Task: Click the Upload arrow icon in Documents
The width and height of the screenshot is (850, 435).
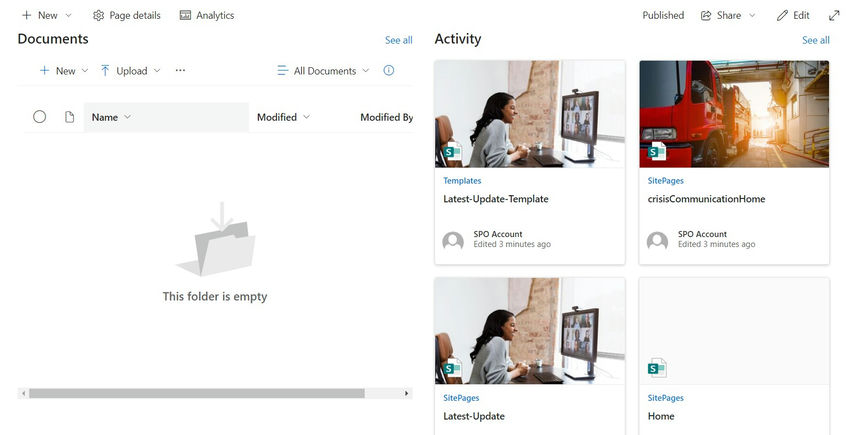Action: [105, 71]
